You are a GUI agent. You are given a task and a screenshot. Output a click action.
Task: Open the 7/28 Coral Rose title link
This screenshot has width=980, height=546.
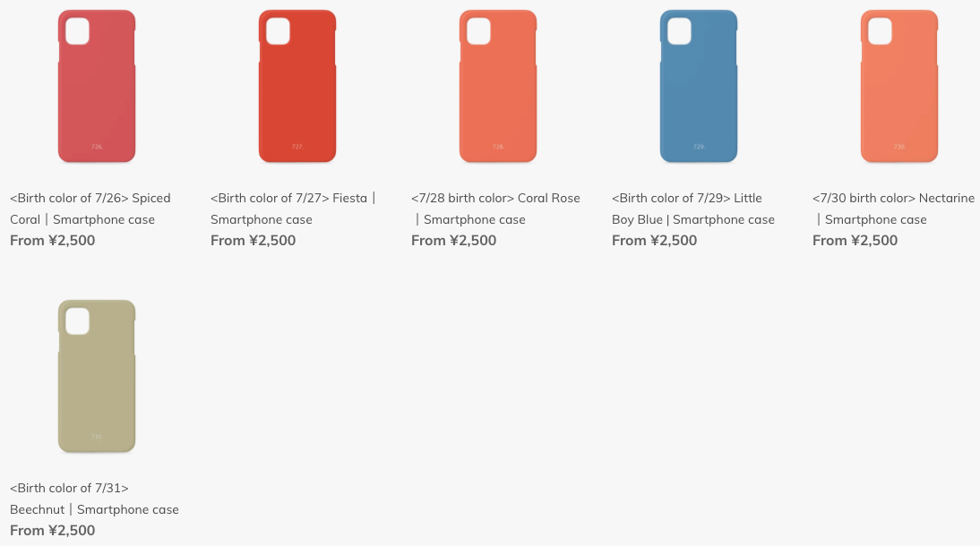[495, 209]
